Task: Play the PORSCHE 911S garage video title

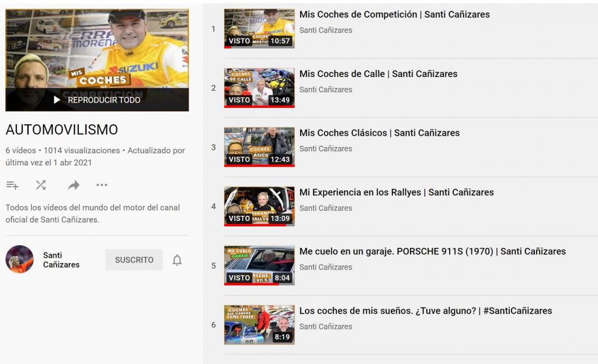Action: pyautogui.click(x=432, y=251)
